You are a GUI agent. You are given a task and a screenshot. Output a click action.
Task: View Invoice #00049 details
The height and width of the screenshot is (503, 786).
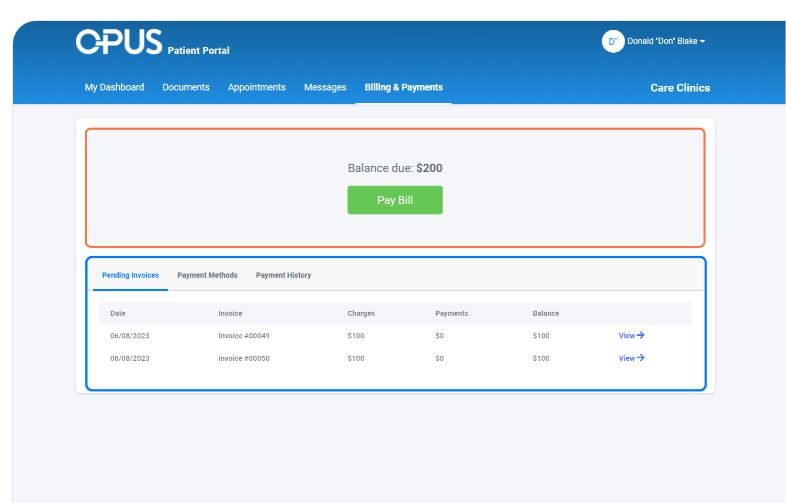632,336
